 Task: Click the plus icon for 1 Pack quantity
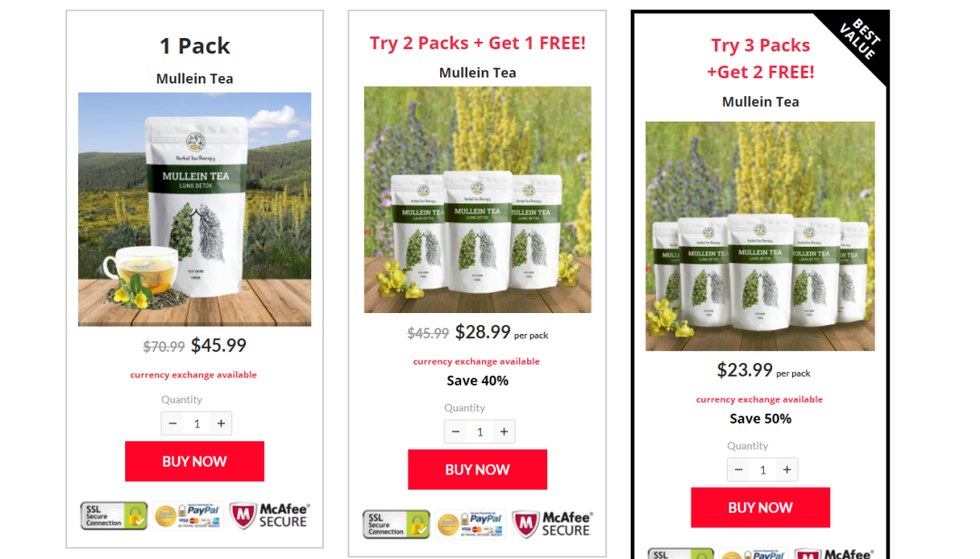[220, 423]
